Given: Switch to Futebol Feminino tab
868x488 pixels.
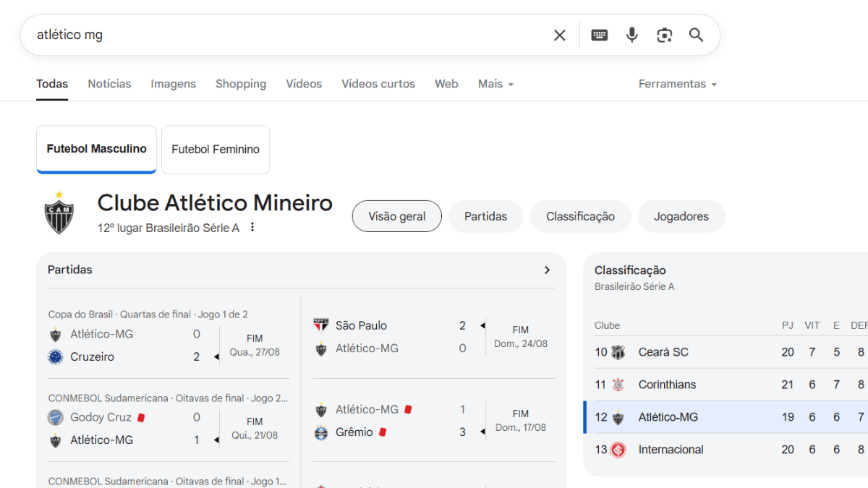Looking at the screenshot, I should pyautogui.click(x=215, y=150).
